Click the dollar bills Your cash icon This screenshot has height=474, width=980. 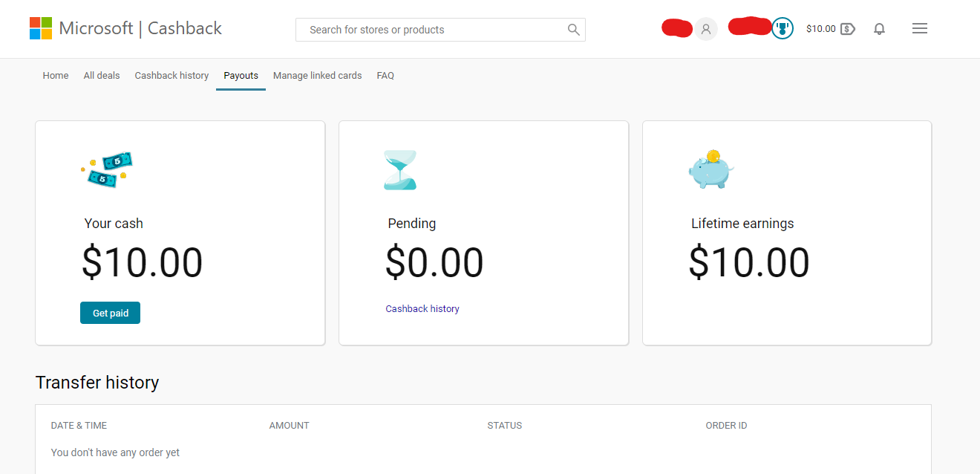[x=107, y=169]
